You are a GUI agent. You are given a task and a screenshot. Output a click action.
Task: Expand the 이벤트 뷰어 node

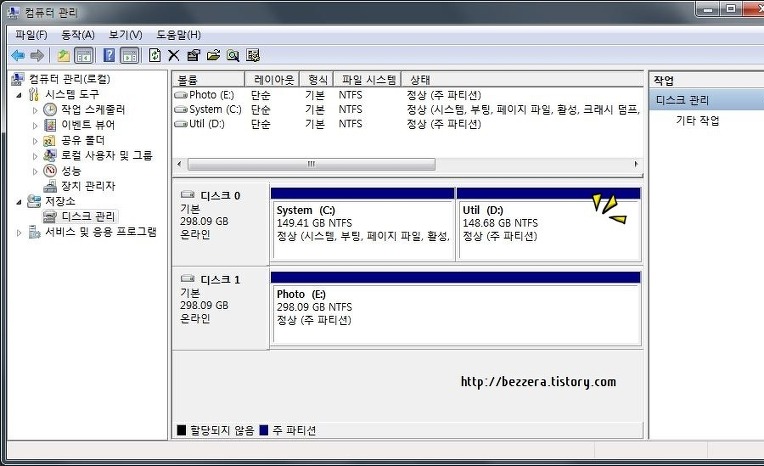tap(35, 126)
